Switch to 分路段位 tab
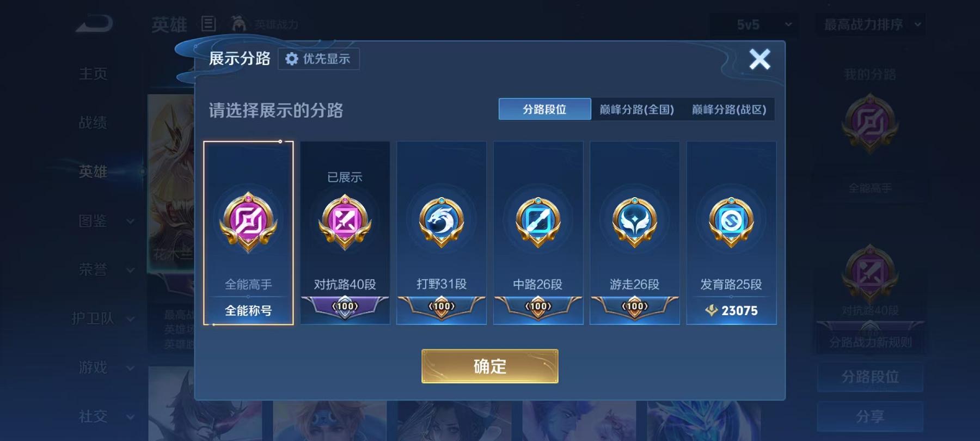The image size is (980, 441). point(544,109)
